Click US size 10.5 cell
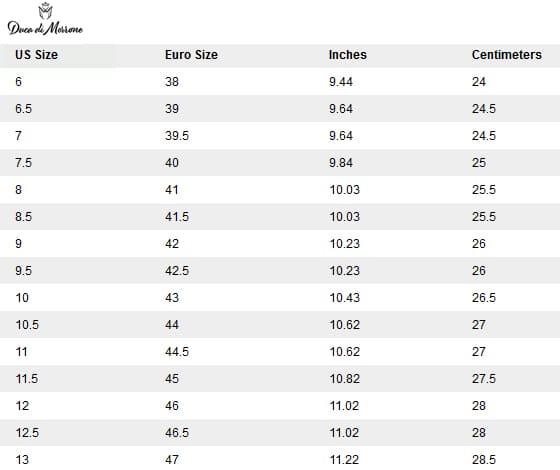 [27, 325]
